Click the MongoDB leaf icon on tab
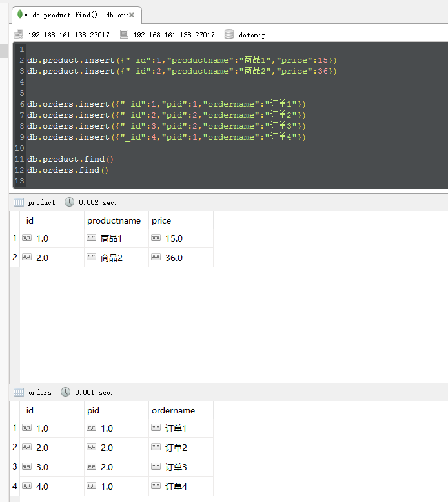 pos(20,14)
